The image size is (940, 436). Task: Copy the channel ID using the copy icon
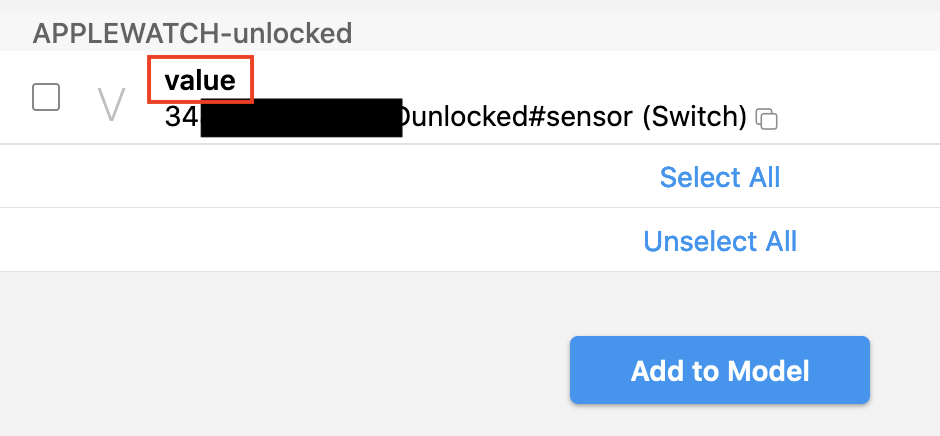pos(767,120)
